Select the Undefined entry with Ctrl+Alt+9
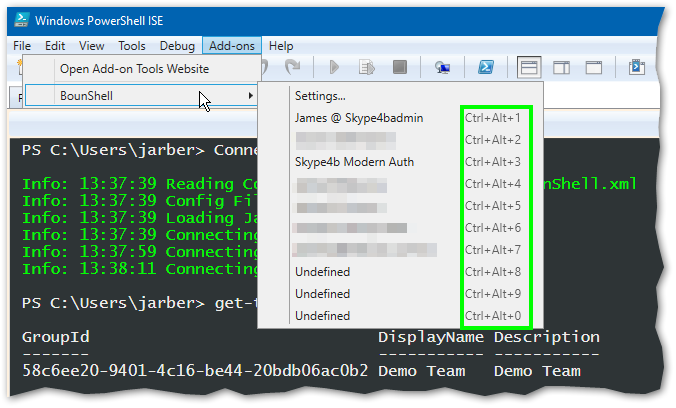The width and height of the screenshot is (676, 408). coord(401,294)
